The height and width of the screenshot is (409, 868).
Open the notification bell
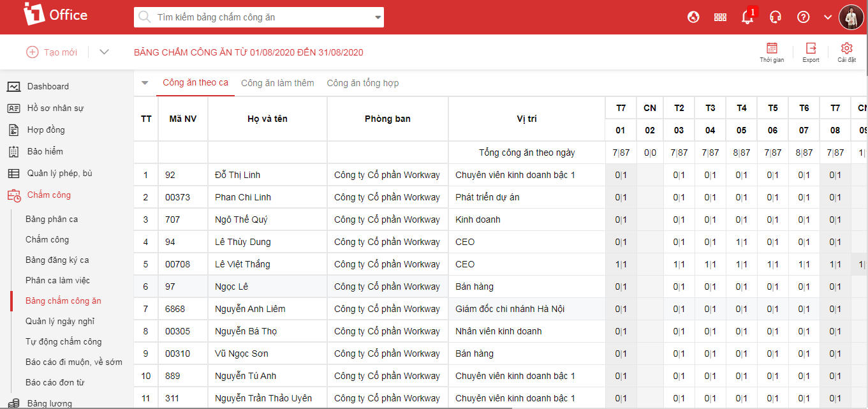(x=746, y=17)
